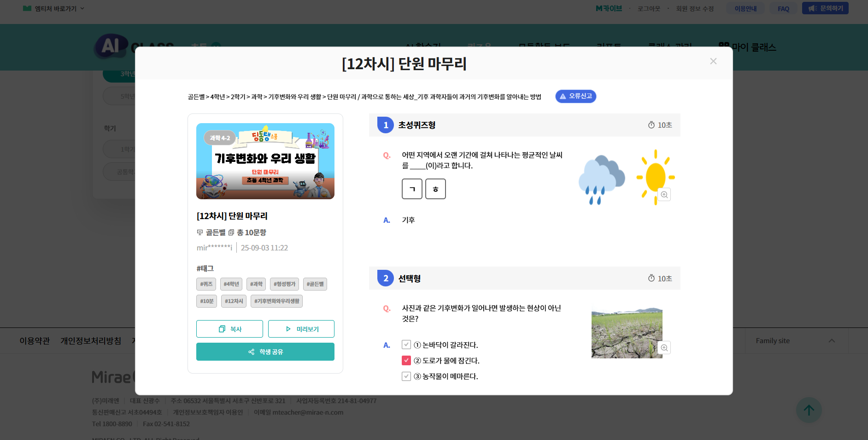Close the 단원 마무리 dialog

click(x=713, y=61)
